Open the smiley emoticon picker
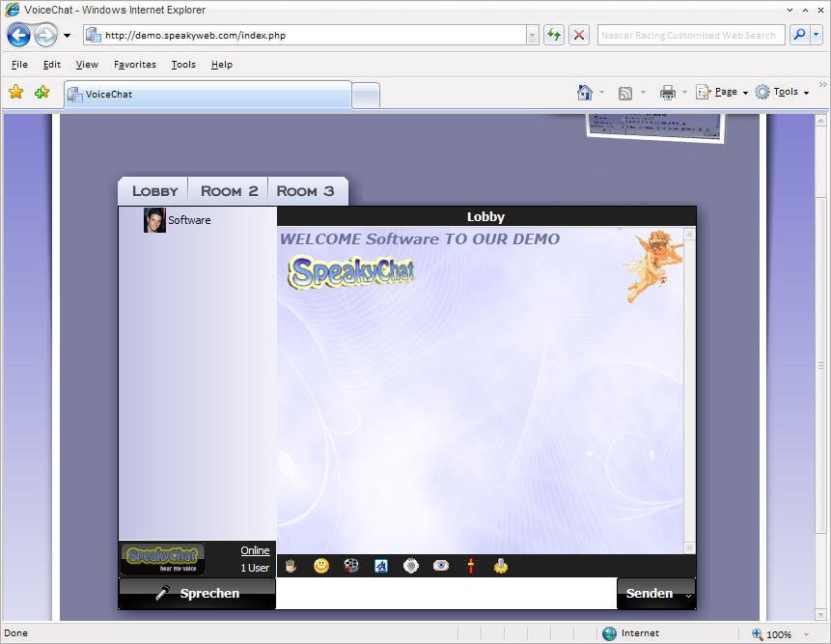Screen dimensions: 831x644 coord(321,566)
